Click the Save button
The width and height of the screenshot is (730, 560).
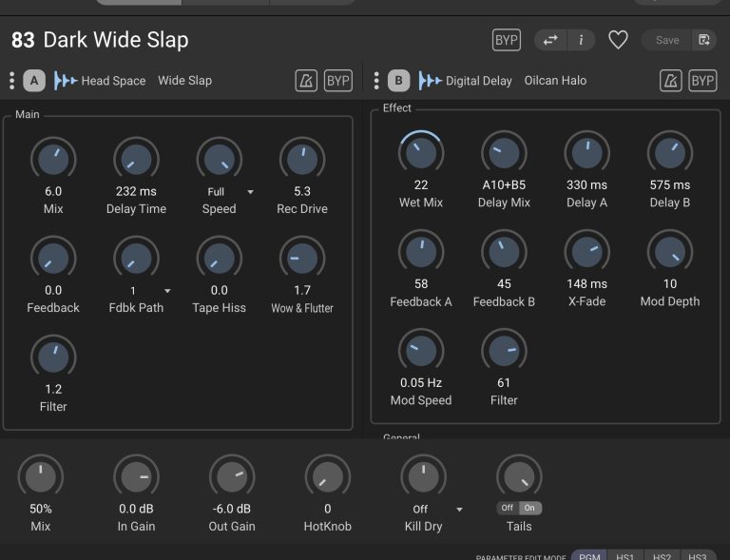(666, 40)
